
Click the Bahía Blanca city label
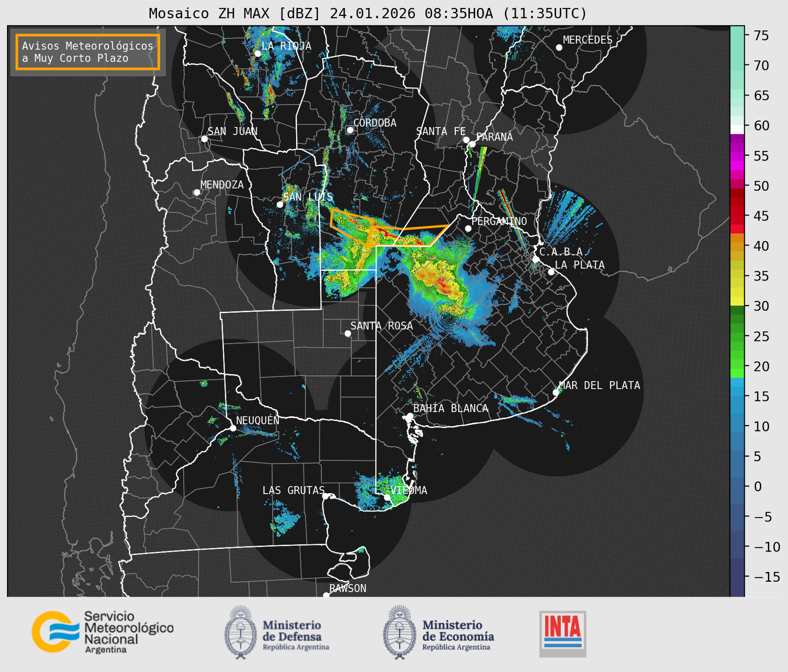pyautogui.click(x=450, y=408)
